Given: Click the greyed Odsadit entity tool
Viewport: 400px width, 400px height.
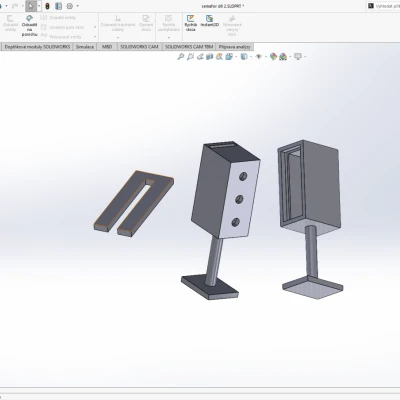Looking at the screenshot, I should [10, 23].
